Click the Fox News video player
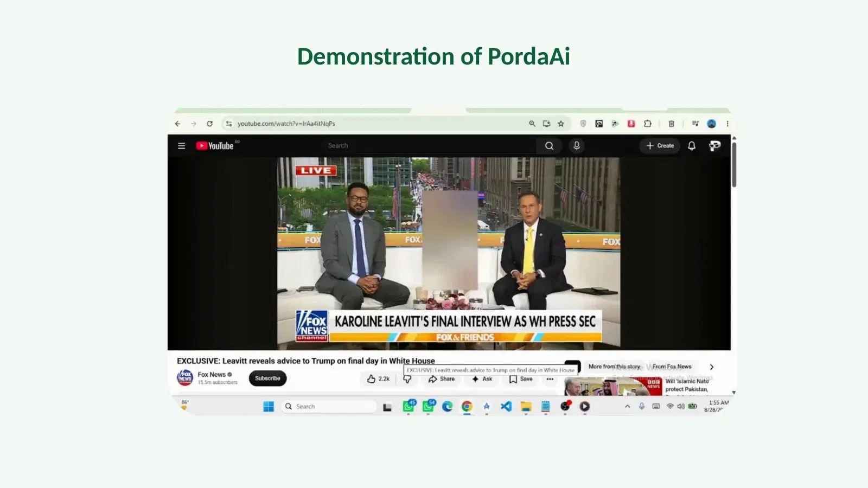 [x=449, y=253]
